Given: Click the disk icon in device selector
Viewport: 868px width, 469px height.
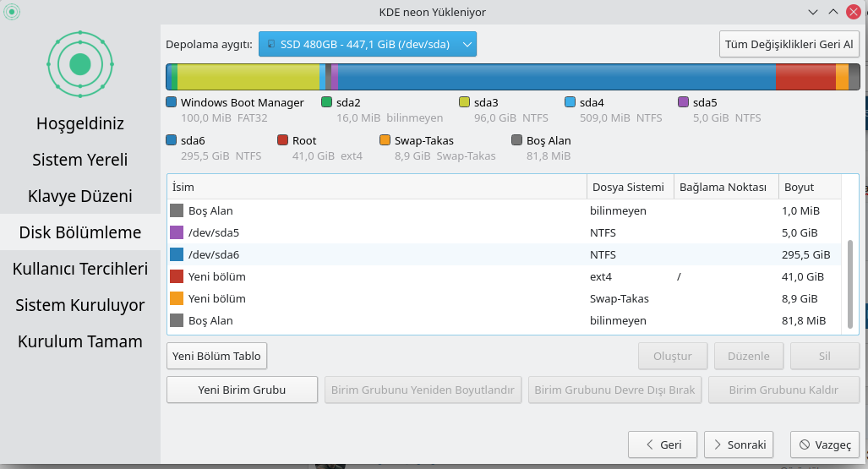Looking at the screenshot, I should [271, 44].
